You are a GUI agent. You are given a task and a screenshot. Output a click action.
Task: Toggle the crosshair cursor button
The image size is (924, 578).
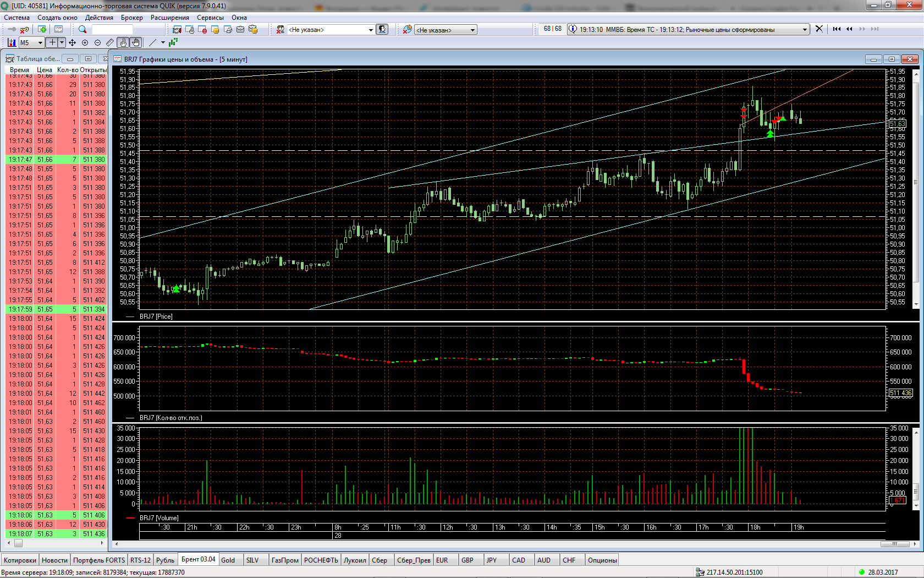tap(53, 42)
